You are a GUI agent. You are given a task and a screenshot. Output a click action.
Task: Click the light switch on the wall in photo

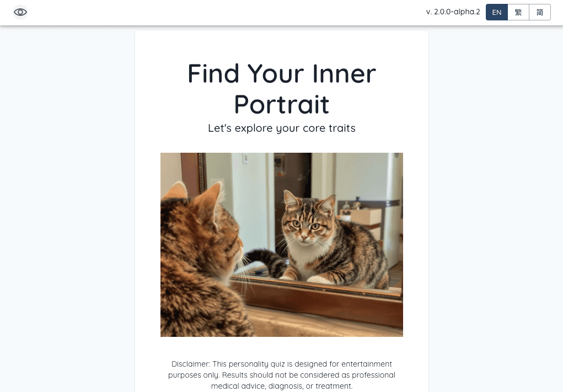[x=245, y=158]
